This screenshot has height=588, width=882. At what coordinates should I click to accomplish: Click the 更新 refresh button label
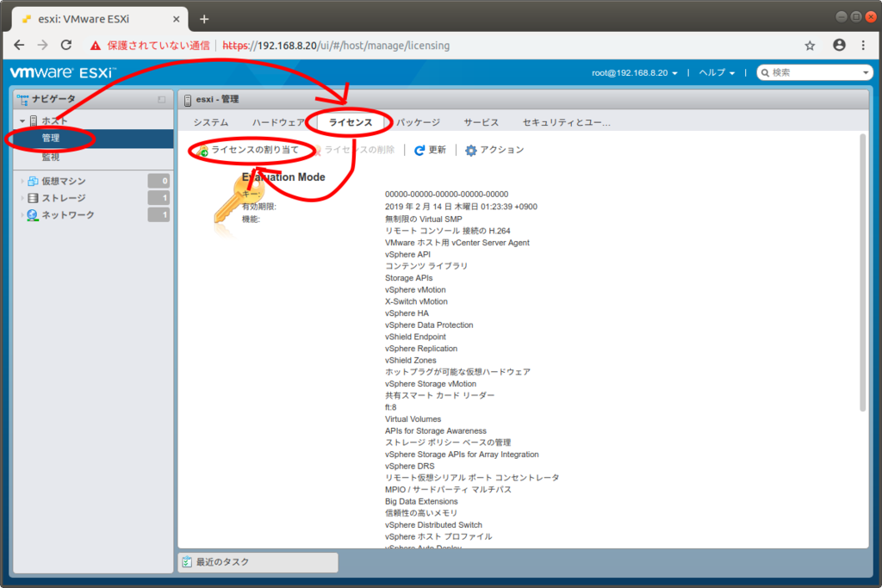(437, 150)
